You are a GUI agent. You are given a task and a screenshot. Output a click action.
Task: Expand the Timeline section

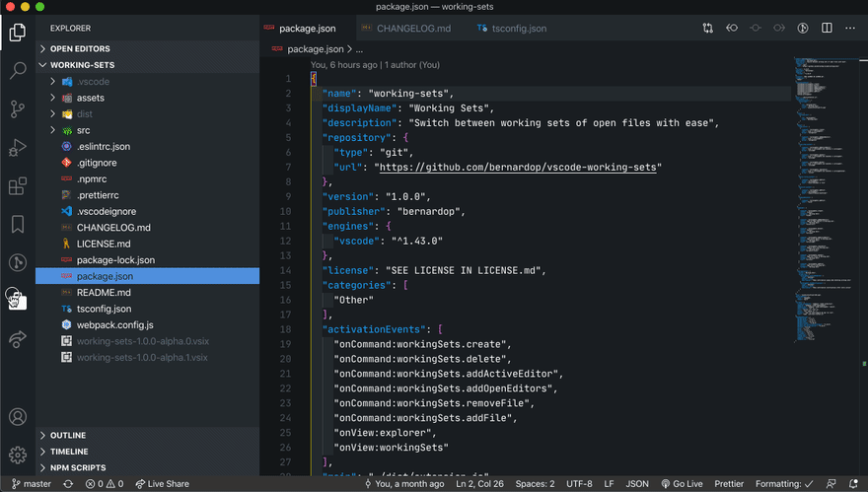coord(147,452)
